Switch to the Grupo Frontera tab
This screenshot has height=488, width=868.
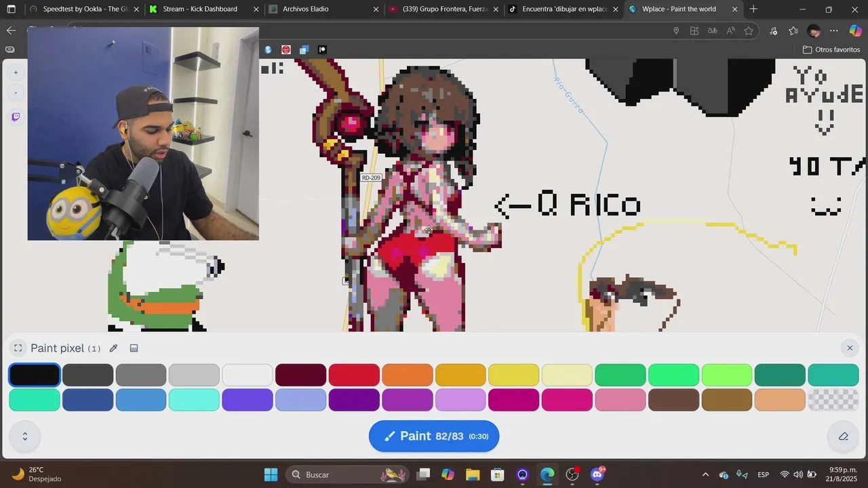pyautogui.click(x=443, y=9)
